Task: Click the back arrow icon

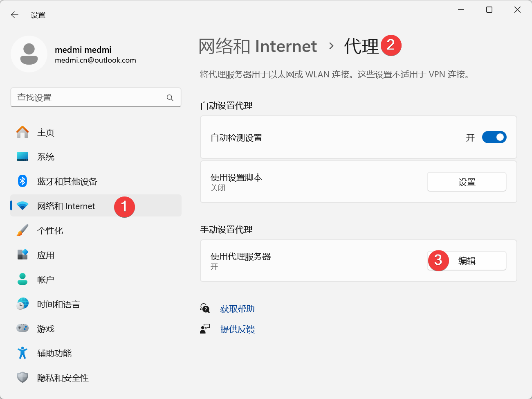Action: tap(15, 15)
